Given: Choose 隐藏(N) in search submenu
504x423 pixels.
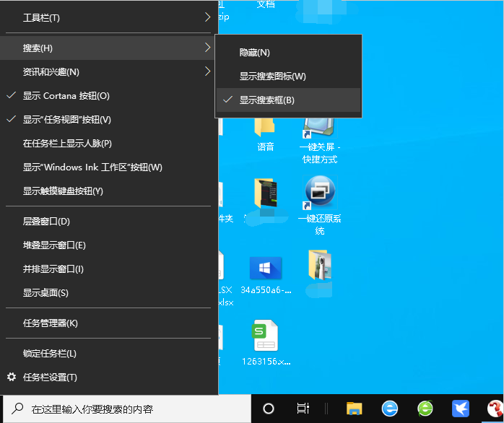Looking at the screenshot, I should click(x=288, y=53).
